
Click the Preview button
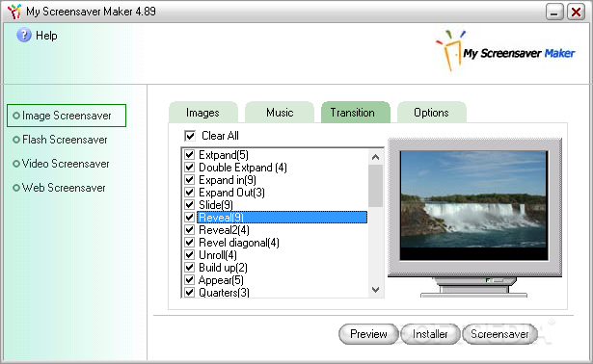pyautogui.click(x=368, y=334)
